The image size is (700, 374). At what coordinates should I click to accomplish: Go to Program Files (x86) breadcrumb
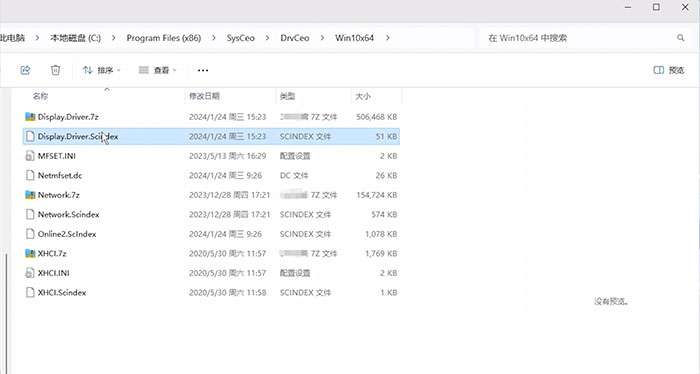click(x=164, y=38)
